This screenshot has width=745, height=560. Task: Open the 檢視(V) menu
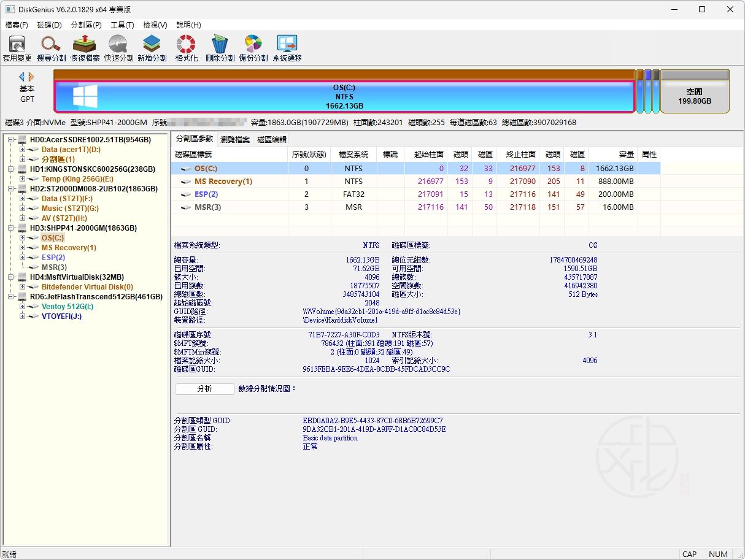coord(155,25)
